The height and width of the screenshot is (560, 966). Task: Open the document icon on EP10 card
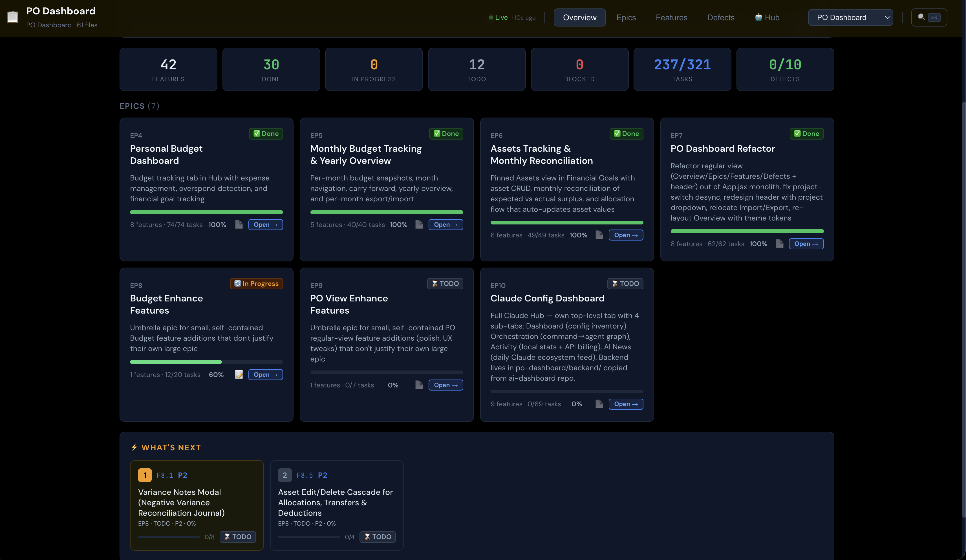(x=599, y=404)
